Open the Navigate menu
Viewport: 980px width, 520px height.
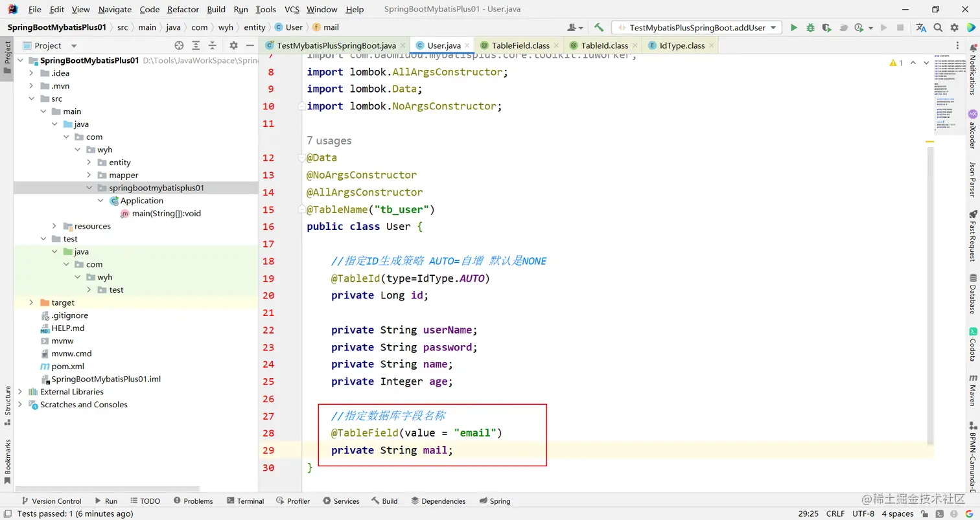[115, 9]
